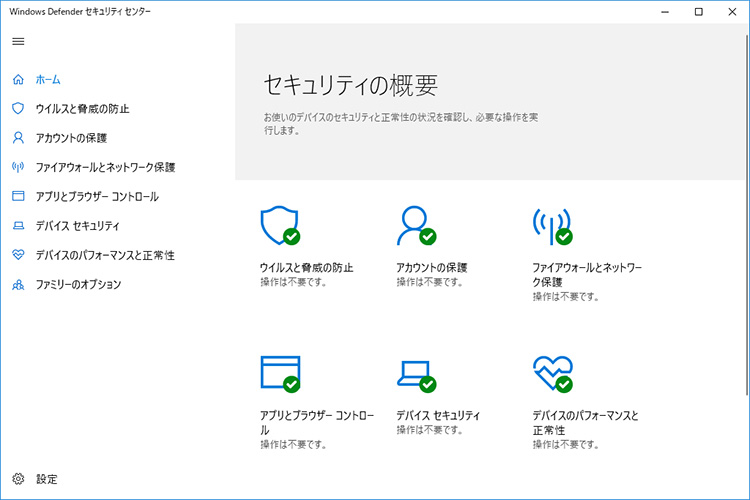Select ホーム in the navigation pane
Viewport: 750px width, 500px height.
pos(48,79)
